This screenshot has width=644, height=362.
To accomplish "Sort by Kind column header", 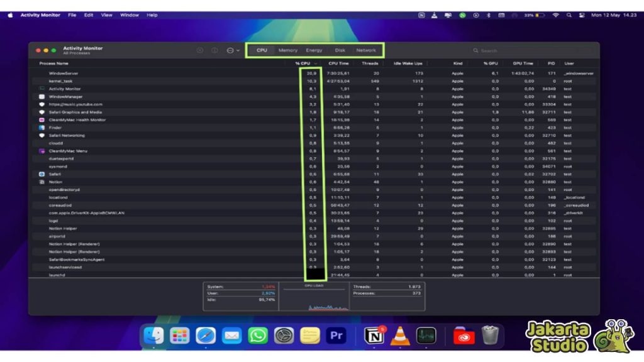I will pos(458,63).
